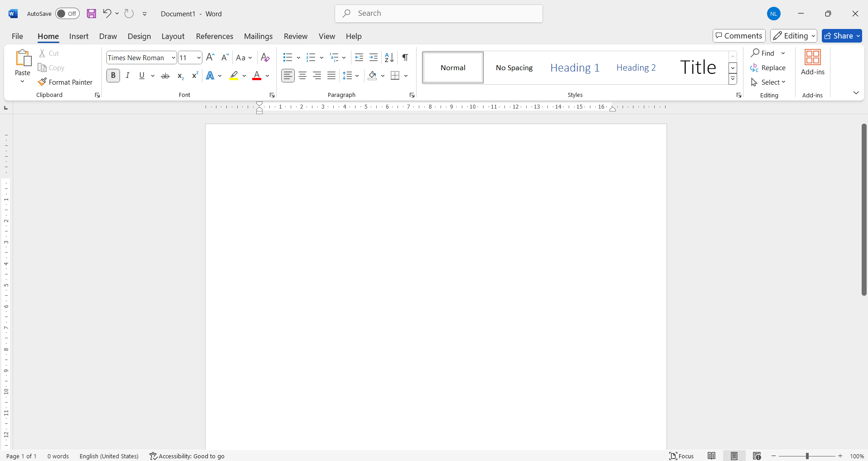
Task: Click the Save icon in title bar
Action: (x=91, y=14)
